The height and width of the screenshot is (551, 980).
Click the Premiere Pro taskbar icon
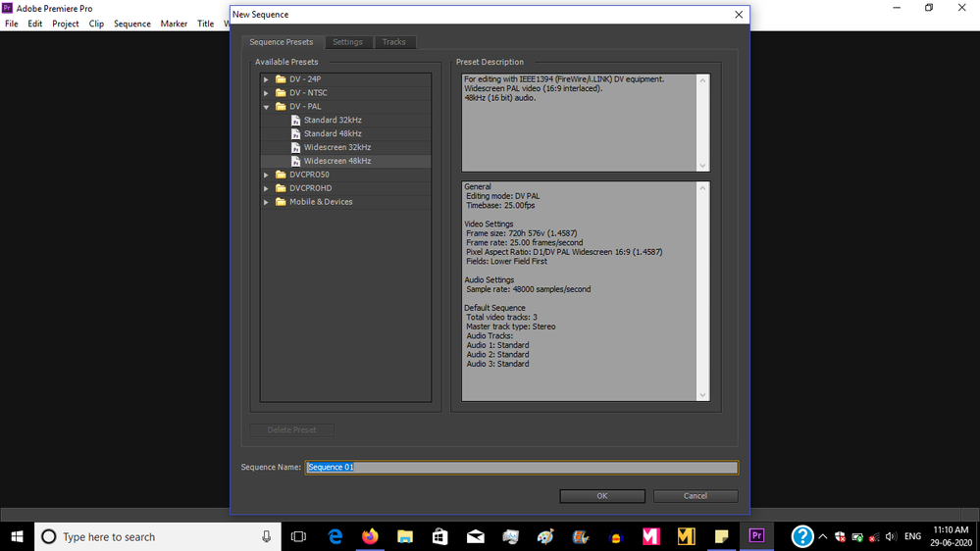[756, 536]
